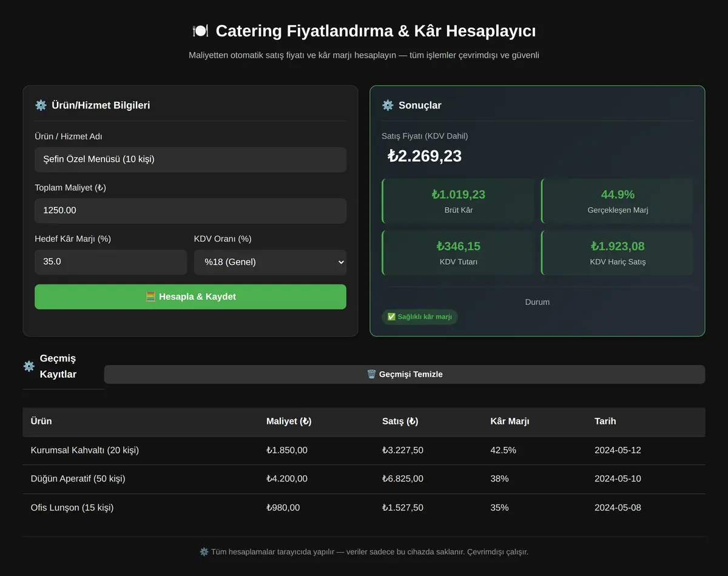The width and height of the screenshot is (728, 576).
Task: Select the Hedef Kâr Marjı input
Action: point(110,262)
